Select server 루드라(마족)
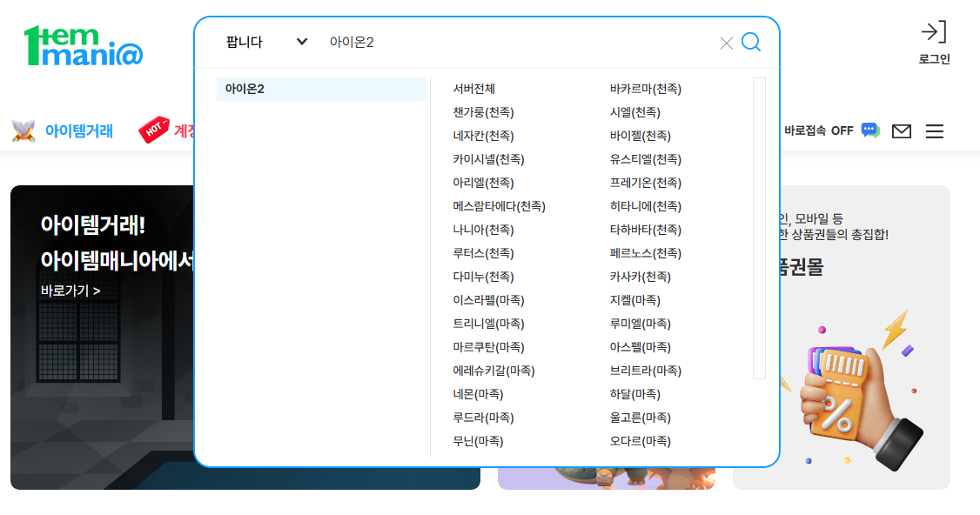The image size is (980, 515). 483,418
